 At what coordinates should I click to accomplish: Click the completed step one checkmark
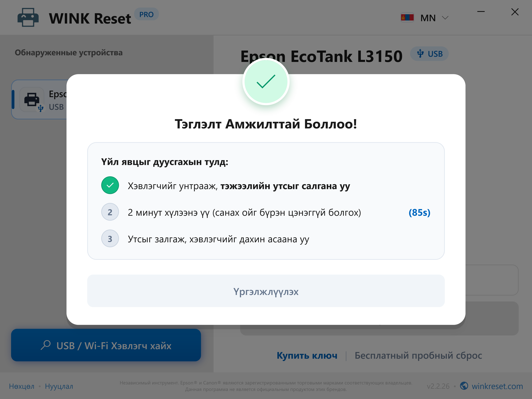click(110, 185)
